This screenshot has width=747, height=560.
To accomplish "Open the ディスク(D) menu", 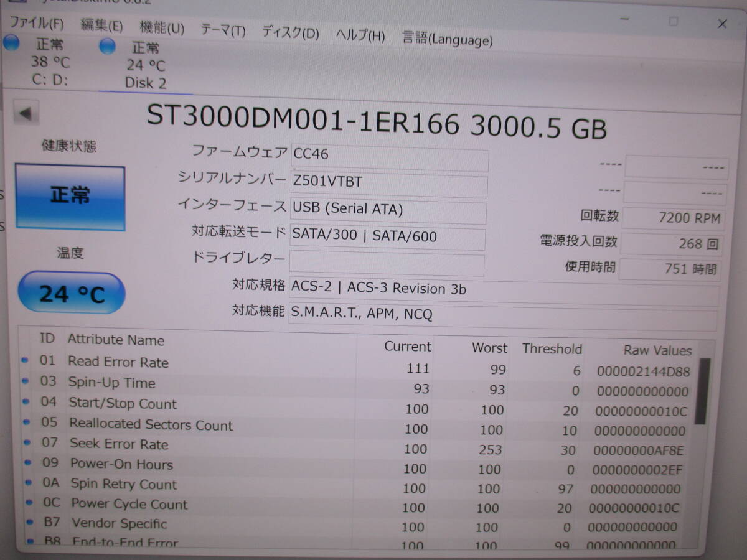I will (x=290, y=33).
